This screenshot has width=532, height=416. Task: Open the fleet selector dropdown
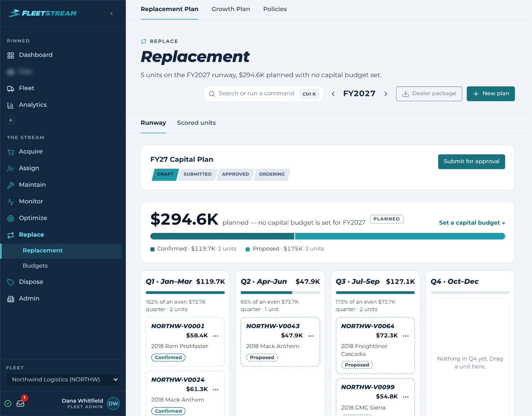tap(63, 379)
